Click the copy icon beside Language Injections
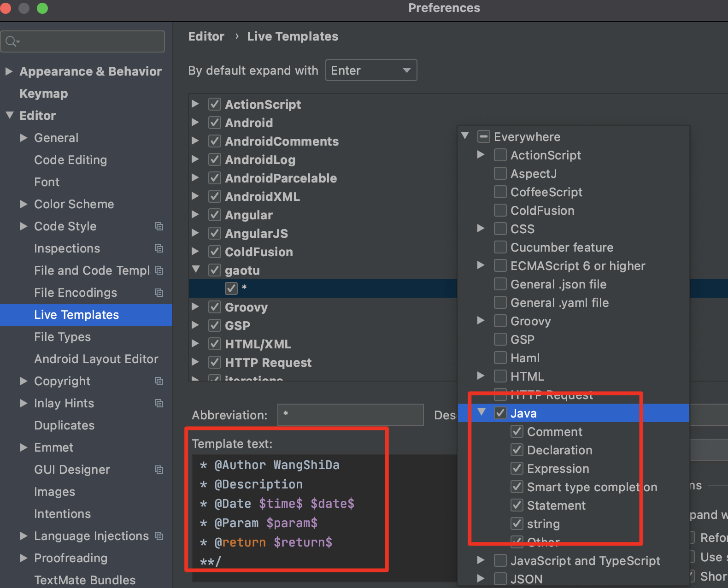 pyautogui.click(x=159, y=536)
